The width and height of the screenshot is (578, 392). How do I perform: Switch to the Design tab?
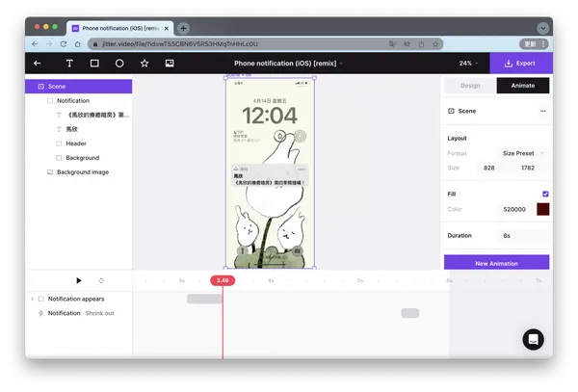(470, 86)
